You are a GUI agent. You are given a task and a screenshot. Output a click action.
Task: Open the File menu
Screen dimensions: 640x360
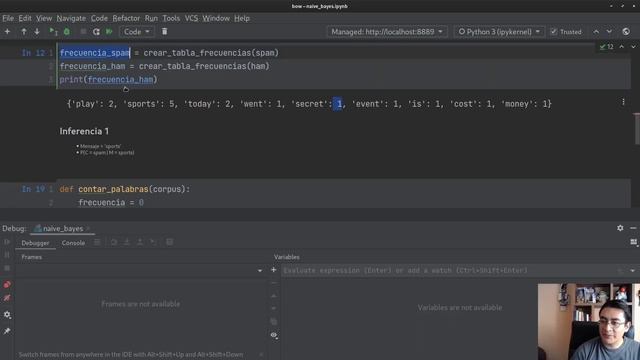click(x=8, y=18)
